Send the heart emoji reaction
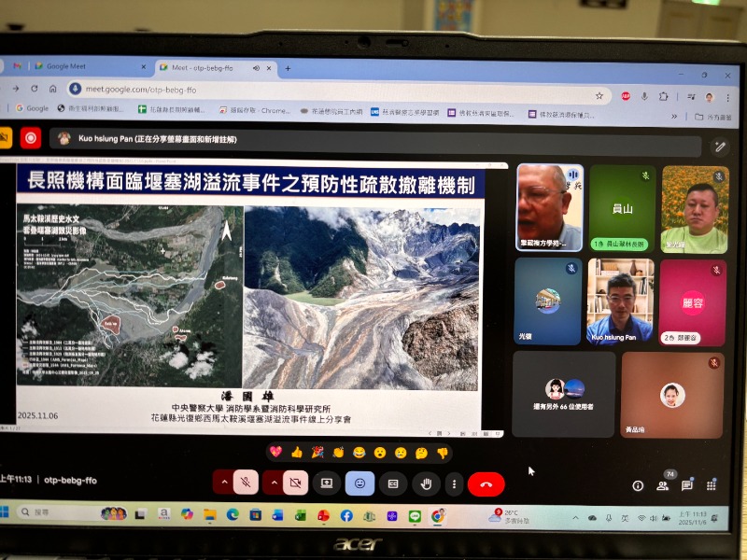The width and height of the screenshot is (747, 560). [275, 452]
